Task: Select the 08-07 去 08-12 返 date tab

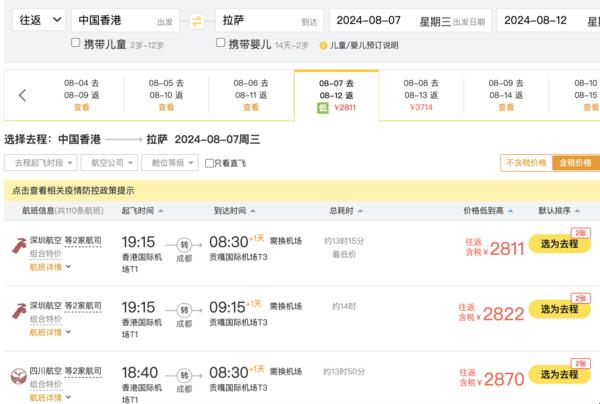Action: tap(337, 95)
